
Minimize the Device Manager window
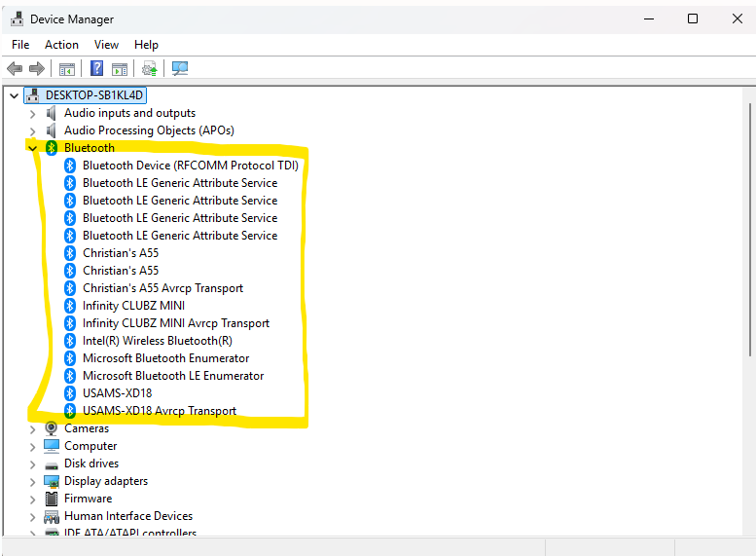(649, 19)
